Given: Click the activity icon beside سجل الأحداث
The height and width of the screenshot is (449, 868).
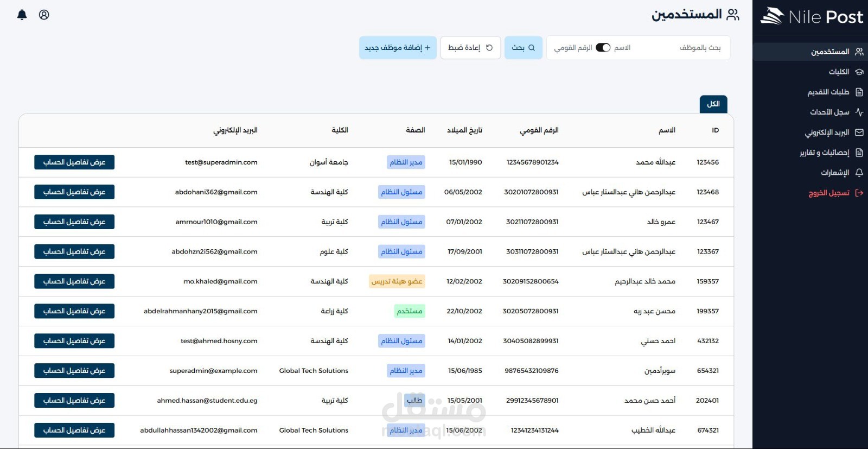Looking at the screenshot, I should pos(859,112).
